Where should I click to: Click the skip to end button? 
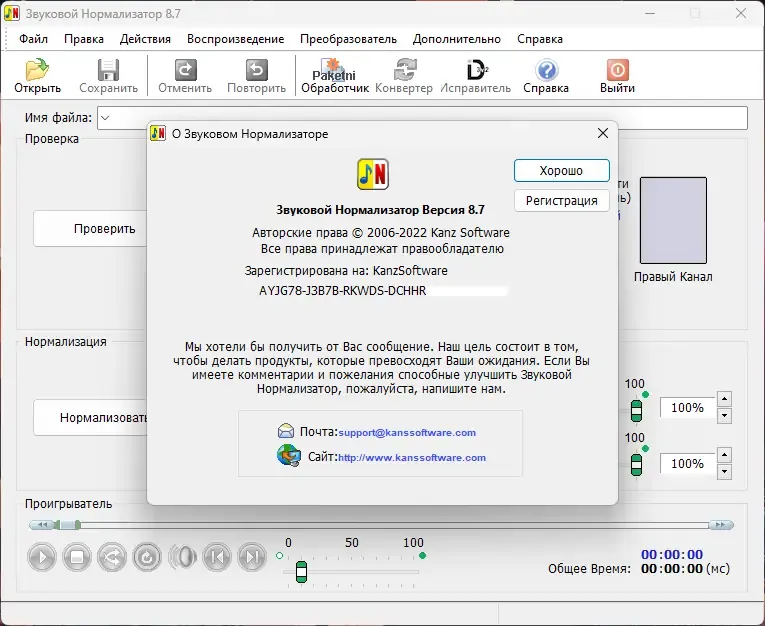pyautogui.click(x=252, y=557)
